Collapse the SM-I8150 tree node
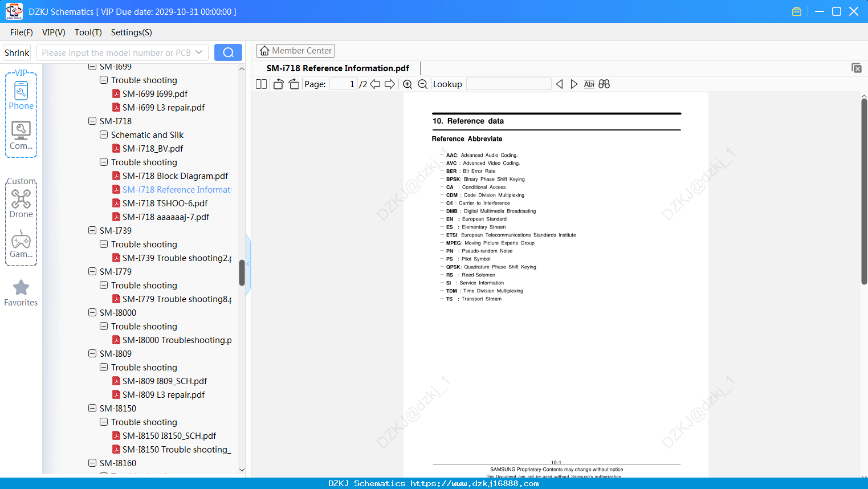Screen dimensions: 868x489 (92, 408)
